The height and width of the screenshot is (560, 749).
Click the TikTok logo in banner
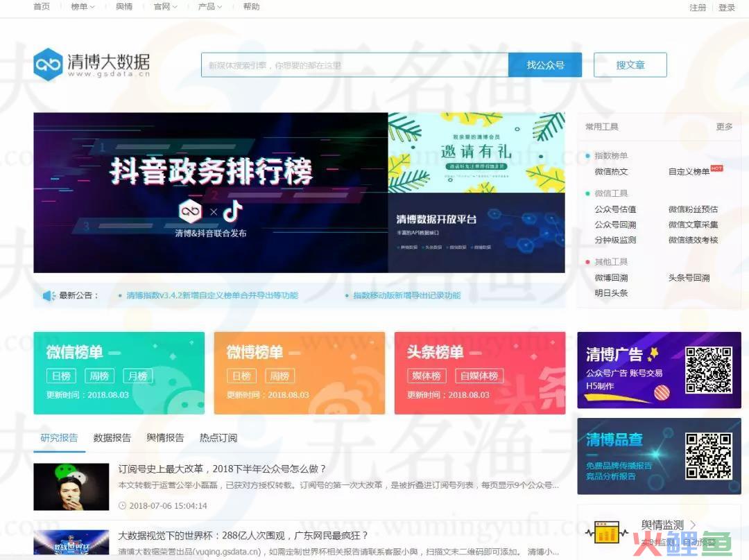click(x=232, y=211)
